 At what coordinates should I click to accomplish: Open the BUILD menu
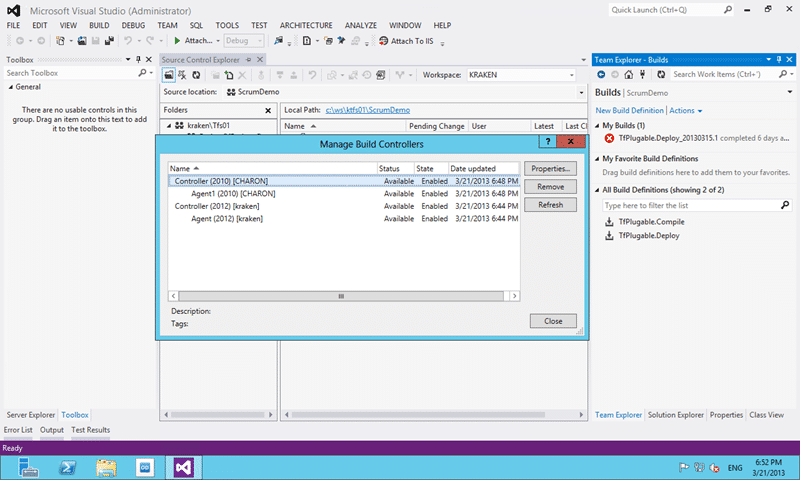tap(99, 25)
